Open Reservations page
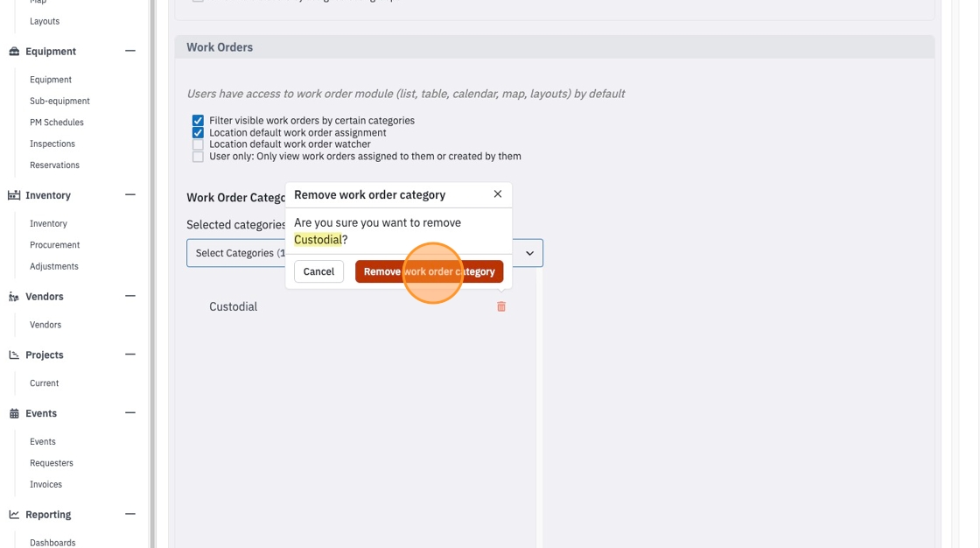 click(55, 165)
